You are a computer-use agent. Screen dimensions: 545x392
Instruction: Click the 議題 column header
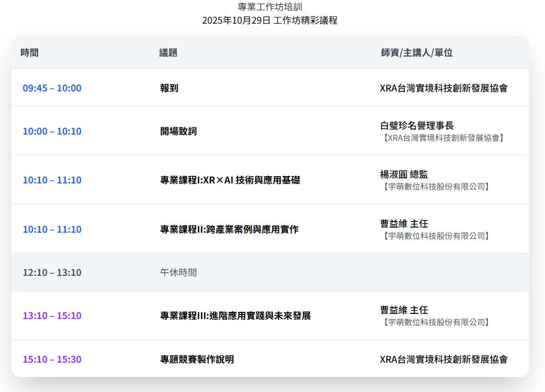pyautogui.click(x=168, y=52)
